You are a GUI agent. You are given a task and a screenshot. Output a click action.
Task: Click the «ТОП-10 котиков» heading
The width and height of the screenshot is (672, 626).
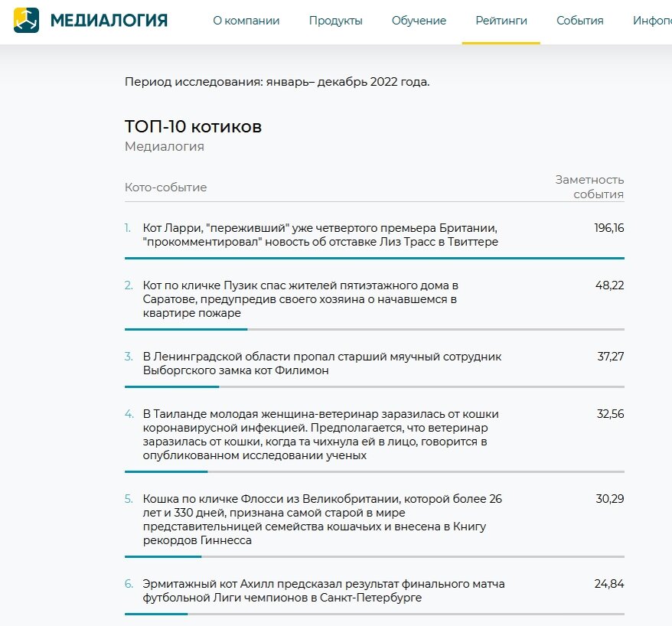pyautogui.click(x=194, y=126)
